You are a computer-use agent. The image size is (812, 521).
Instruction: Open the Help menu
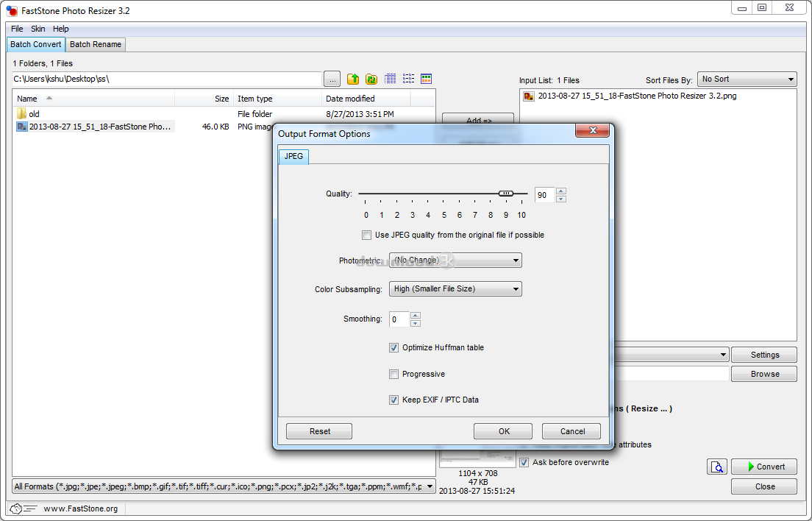click(60, 29)
